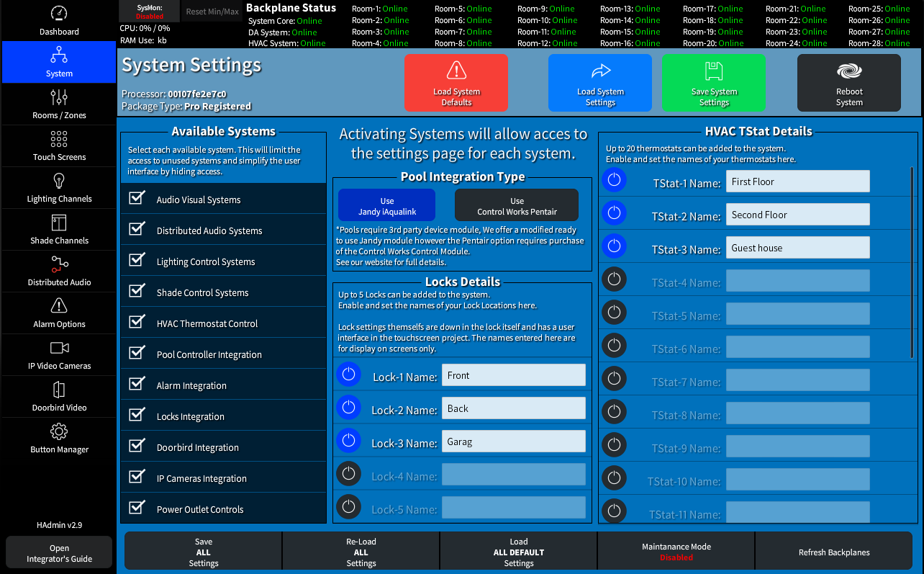Edit TStat-3 Name field Guest house
The width and height of the screenshot is (924, 574).
tap(798, 248)
